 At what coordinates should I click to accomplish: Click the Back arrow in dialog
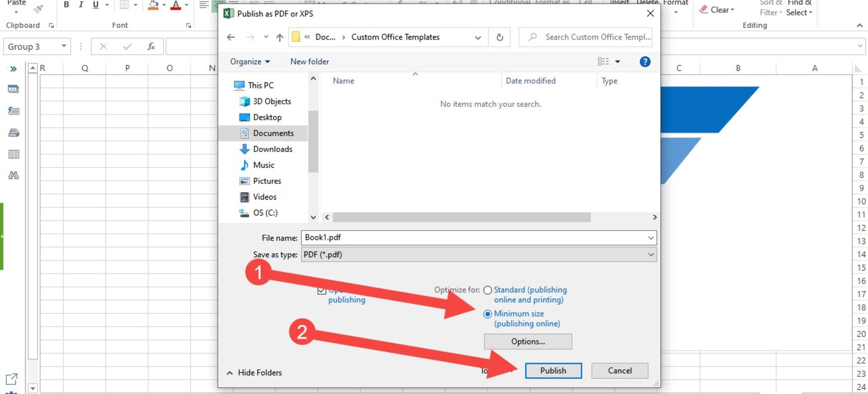coord(231,37)
